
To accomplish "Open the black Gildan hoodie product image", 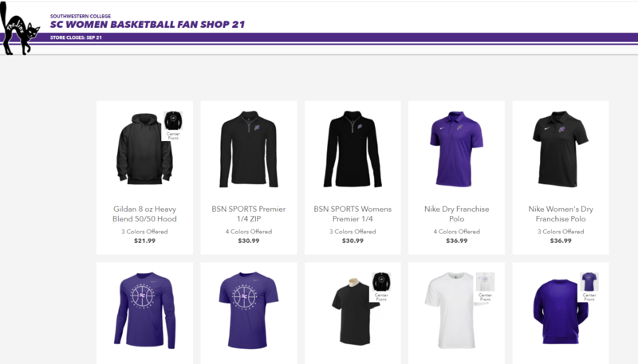I will [144, 149].
